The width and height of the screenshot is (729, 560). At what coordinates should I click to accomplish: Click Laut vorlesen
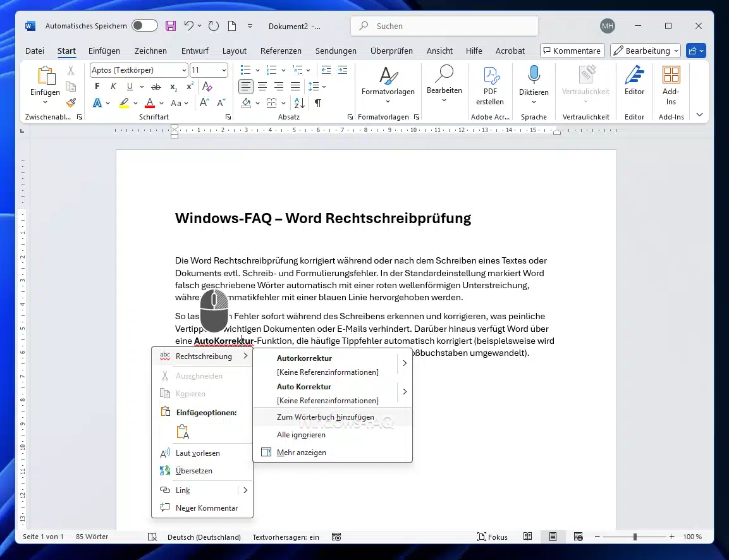202,453
